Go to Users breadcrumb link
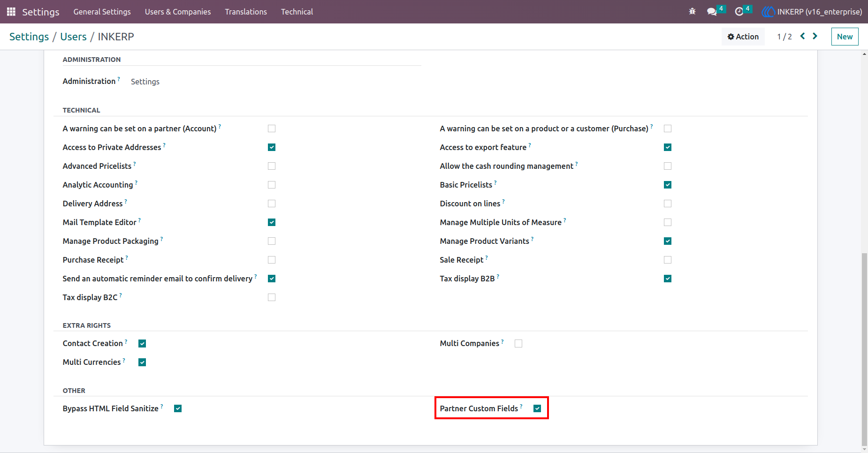868x453 pixels. tap(73, 37)
